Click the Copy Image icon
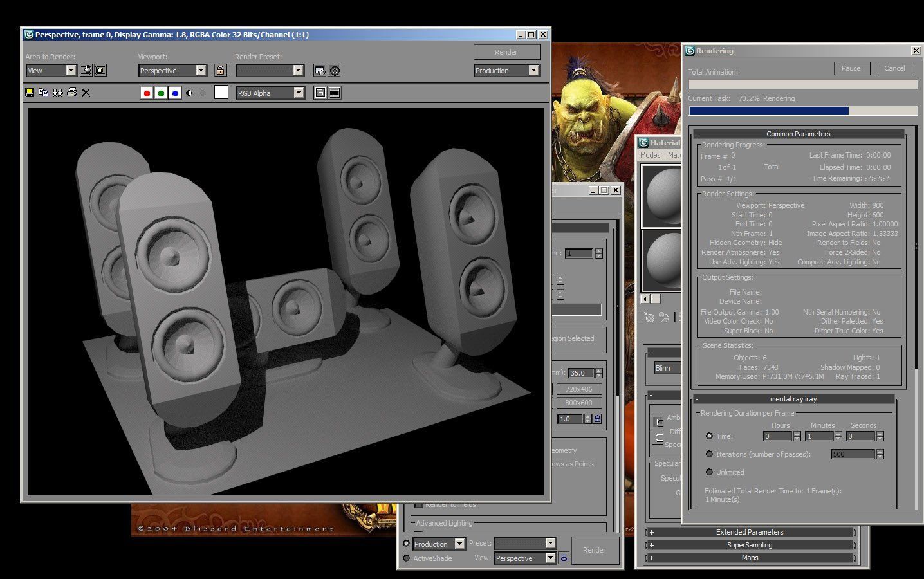924x579 pixels. (x=43, y=93)
